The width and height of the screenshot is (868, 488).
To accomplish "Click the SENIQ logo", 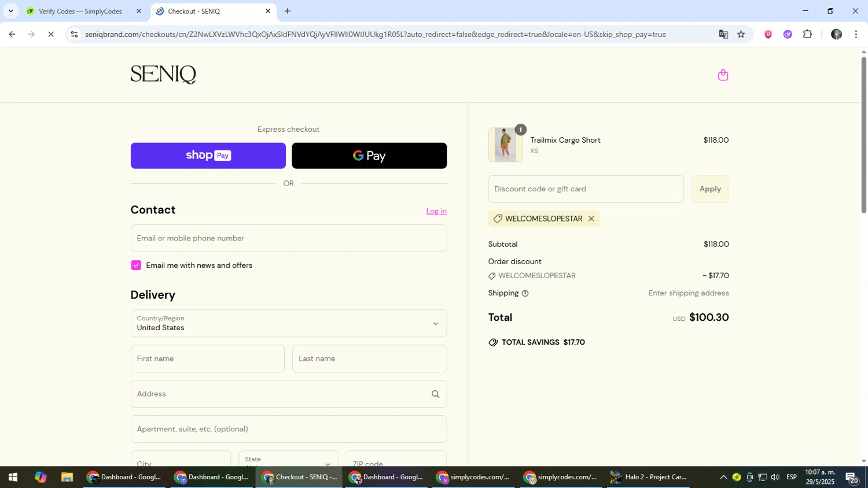I will click(x=163, y=75).
